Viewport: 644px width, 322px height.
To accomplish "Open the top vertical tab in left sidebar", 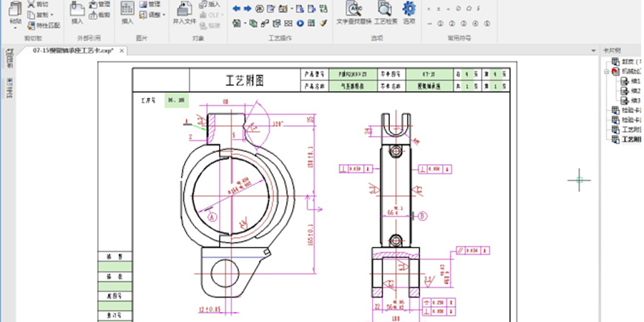I will (x=9, y=59).
